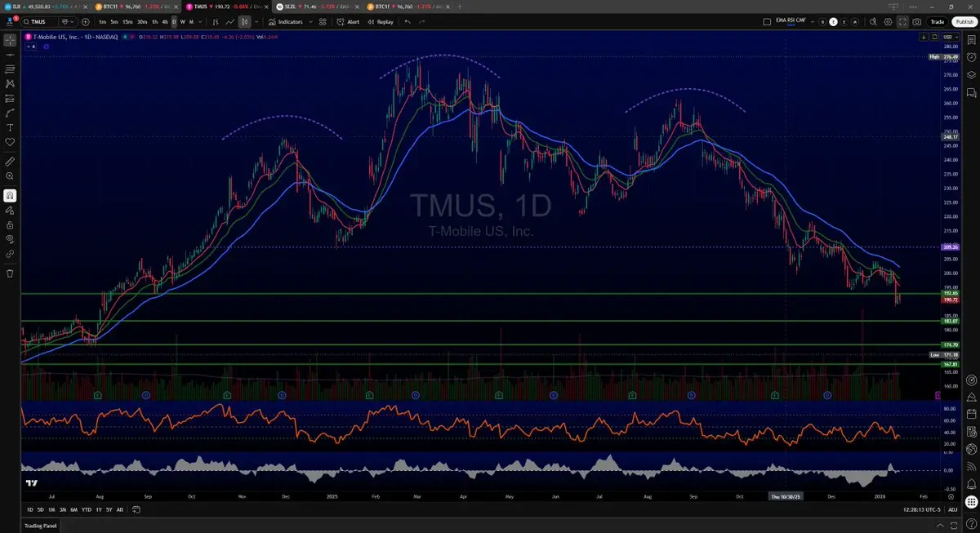This screenshot has width=980, height=533.
Task: Toggle hide all drawings eye icon
Action: [10, 240]
